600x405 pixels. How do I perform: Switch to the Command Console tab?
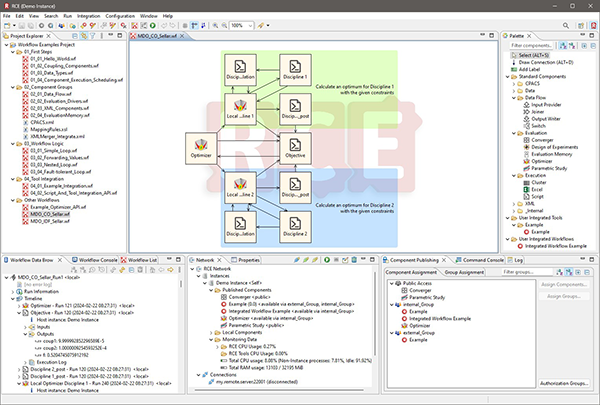(x=480, y=260)
